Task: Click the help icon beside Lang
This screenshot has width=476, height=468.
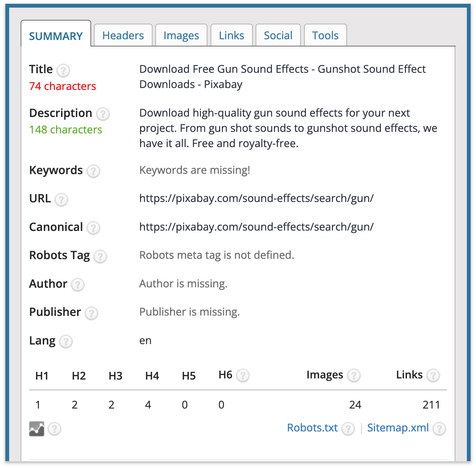Action: [66, 341]
